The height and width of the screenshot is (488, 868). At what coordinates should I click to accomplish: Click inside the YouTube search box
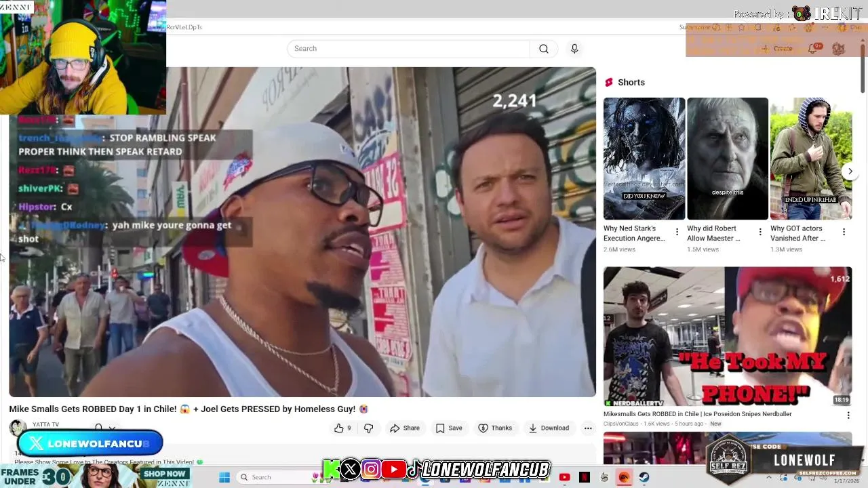click(x=408, y=49)
